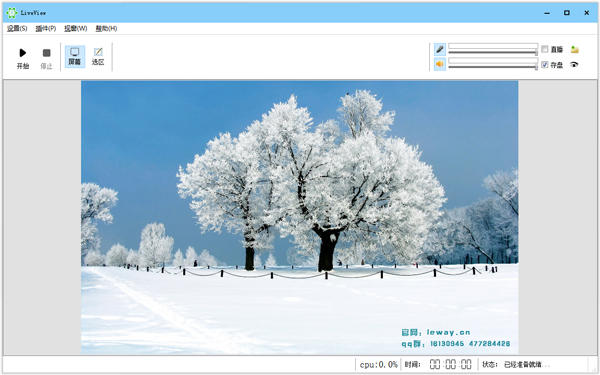Click the 已经准备就绪 status message
Viewport: 600px width, 375px height.
tap(526, 365)
